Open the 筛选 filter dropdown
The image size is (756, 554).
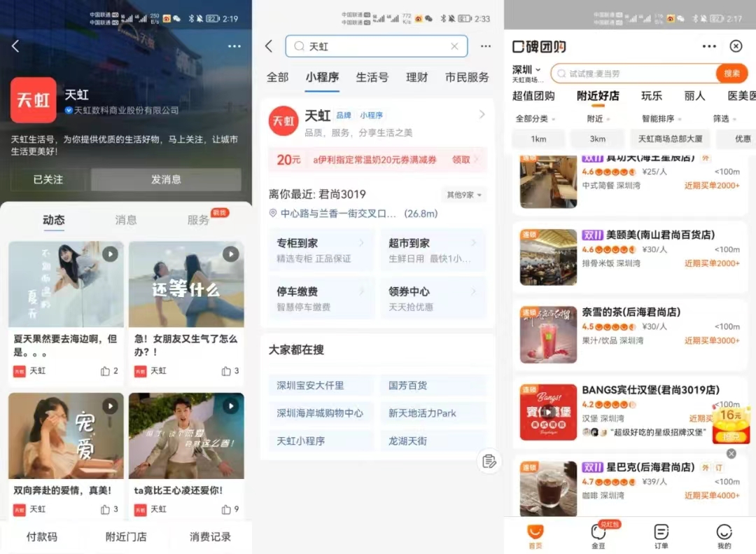click(x=724, y=119)
